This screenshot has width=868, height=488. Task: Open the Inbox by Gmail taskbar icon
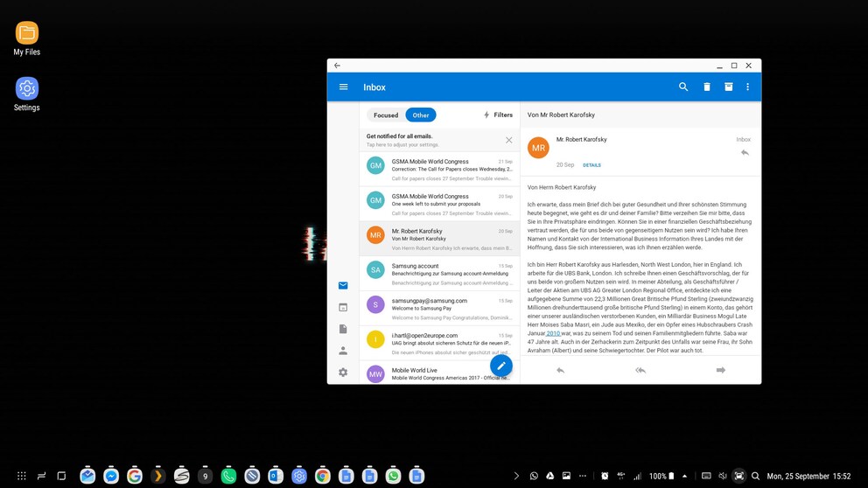tap(87, 475)
